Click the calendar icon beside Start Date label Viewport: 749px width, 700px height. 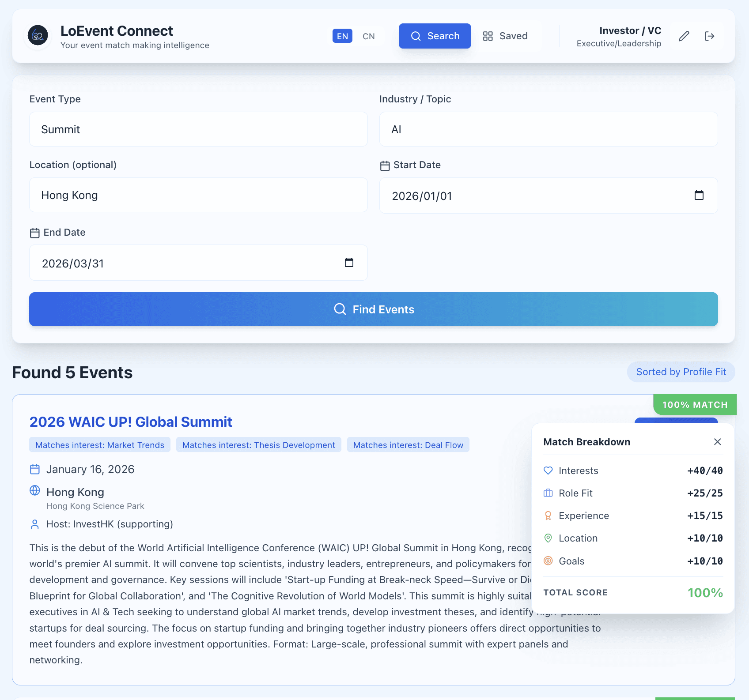pyautogui.click(x=385, y=165)
